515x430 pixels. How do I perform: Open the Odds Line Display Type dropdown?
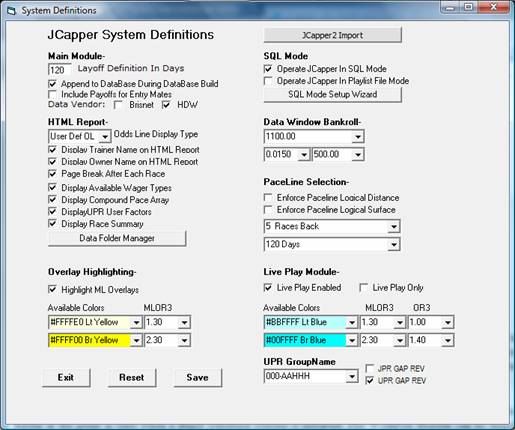(105, 136)
